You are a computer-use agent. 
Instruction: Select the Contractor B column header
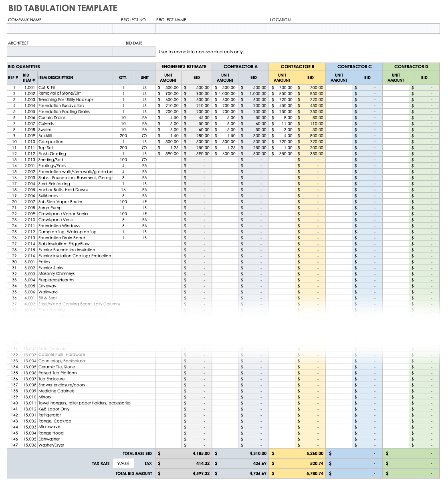[x=297, y=67]
